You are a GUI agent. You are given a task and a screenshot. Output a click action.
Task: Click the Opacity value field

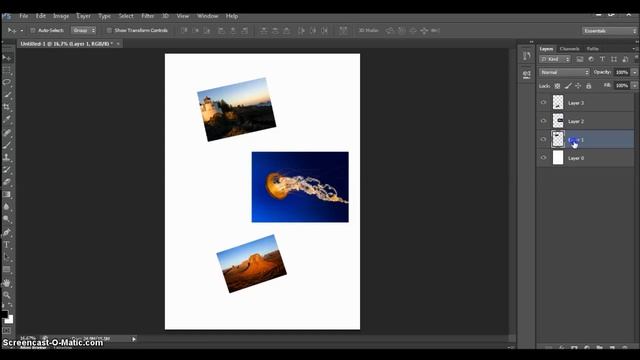pos(622,72)
